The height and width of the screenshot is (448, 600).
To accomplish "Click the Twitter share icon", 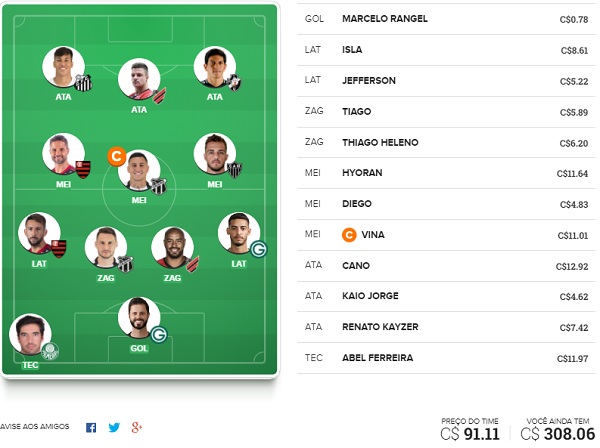I will [114, 427].
